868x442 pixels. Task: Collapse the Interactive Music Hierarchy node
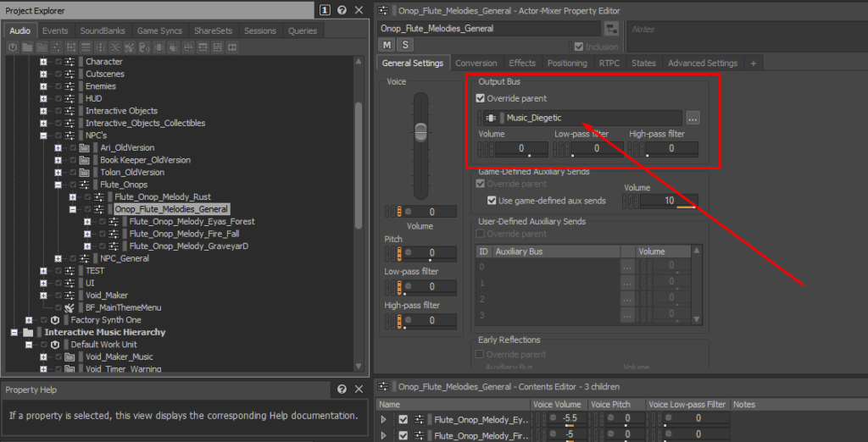tap(14, 333)
